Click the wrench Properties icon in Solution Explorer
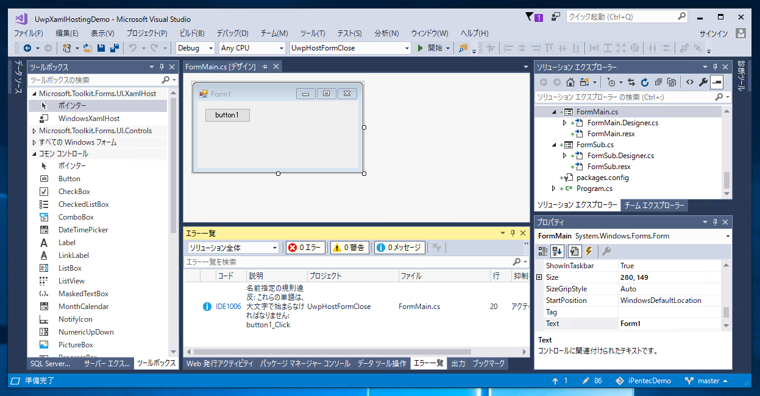760x396 pixels. coord(703,82)
